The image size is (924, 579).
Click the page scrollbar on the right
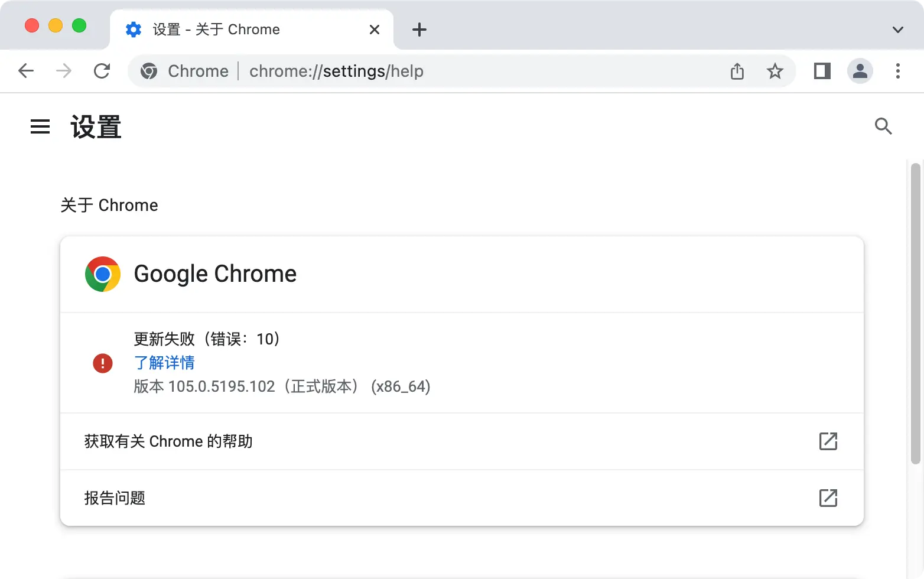[x=916, y=295]
